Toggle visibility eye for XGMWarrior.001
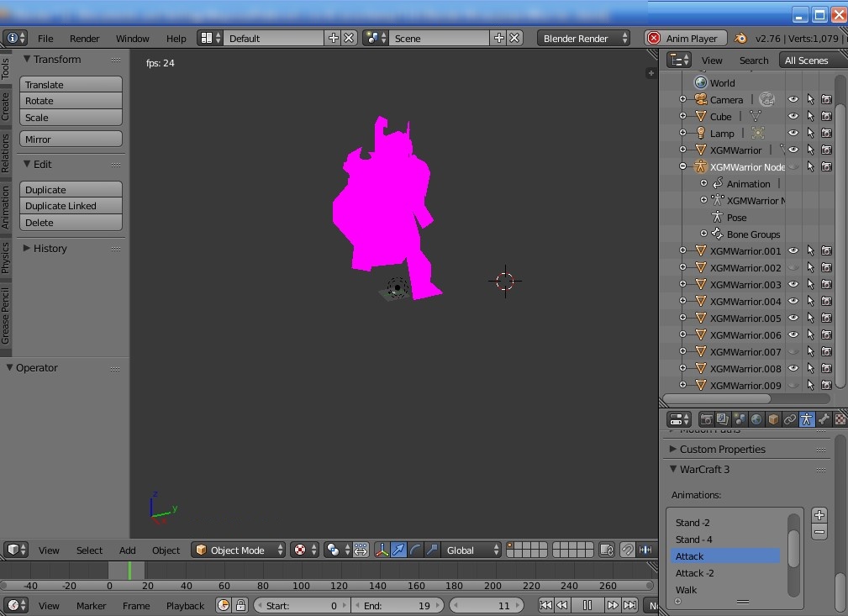Image resolution: width=848 pixels, height=616 pixels. tap(793, 250)
